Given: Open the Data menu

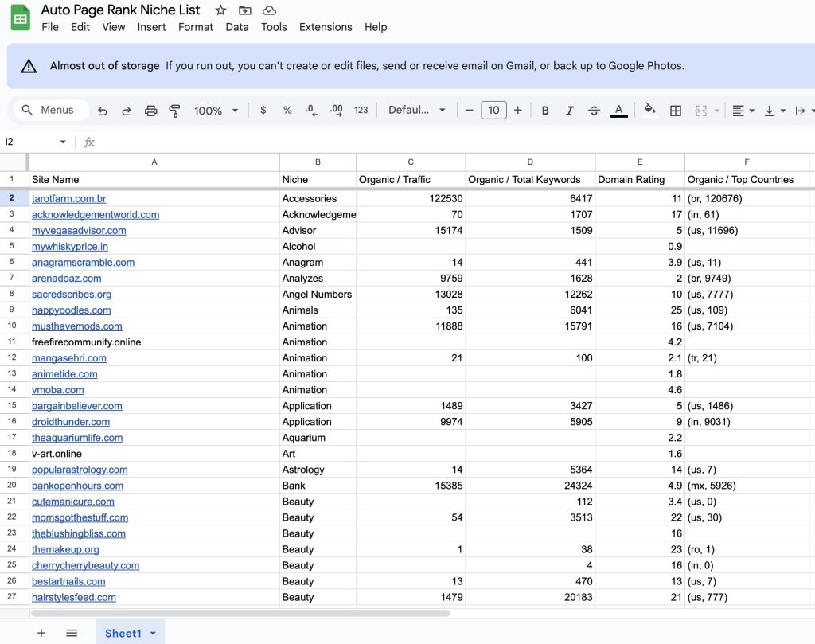Looking at the screenshot, I should click(237, 27).
